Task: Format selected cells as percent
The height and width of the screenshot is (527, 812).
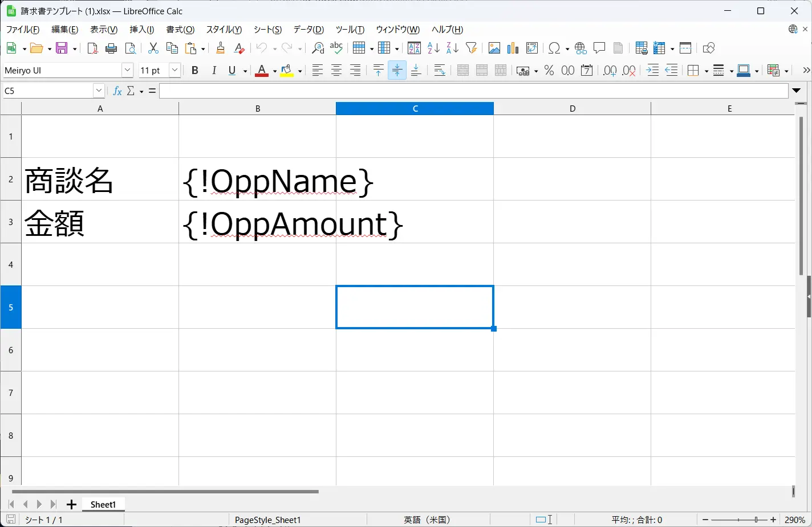Action: coord(549,71)
